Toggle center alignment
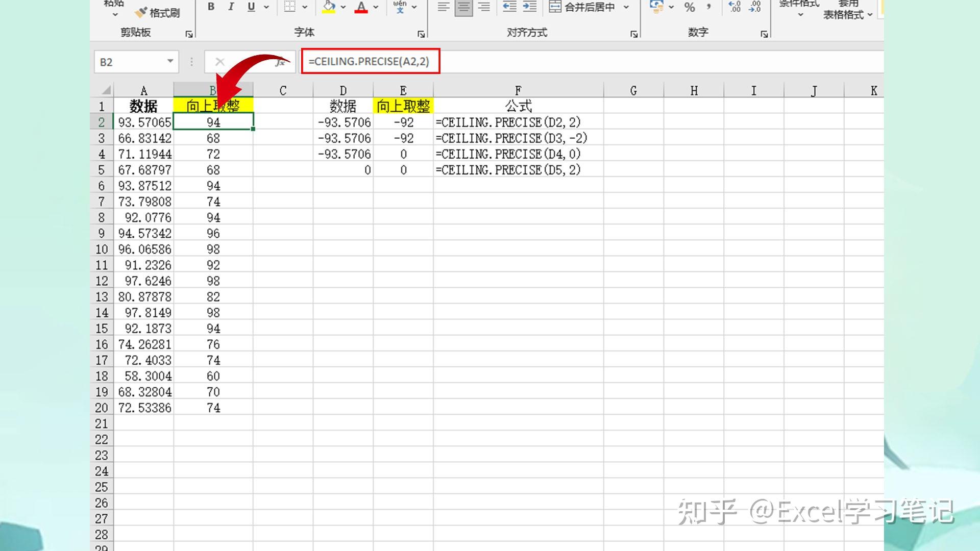 (463, 7)
